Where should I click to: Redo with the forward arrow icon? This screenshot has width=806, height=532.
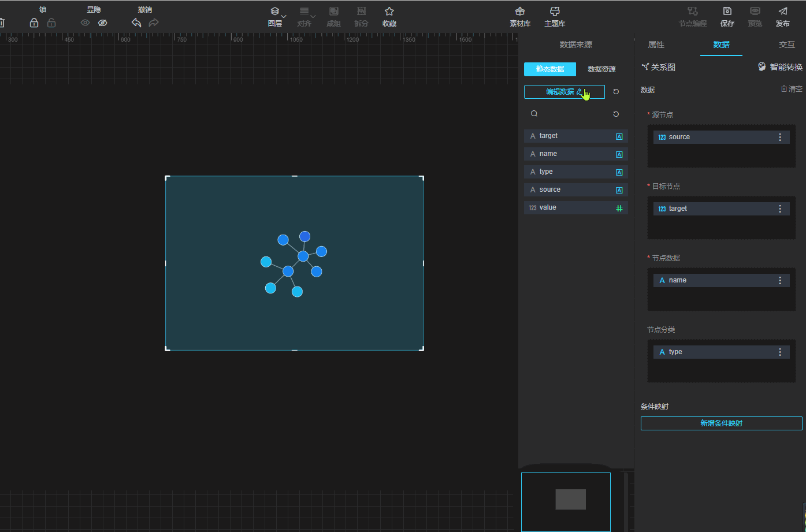point(154,23)
